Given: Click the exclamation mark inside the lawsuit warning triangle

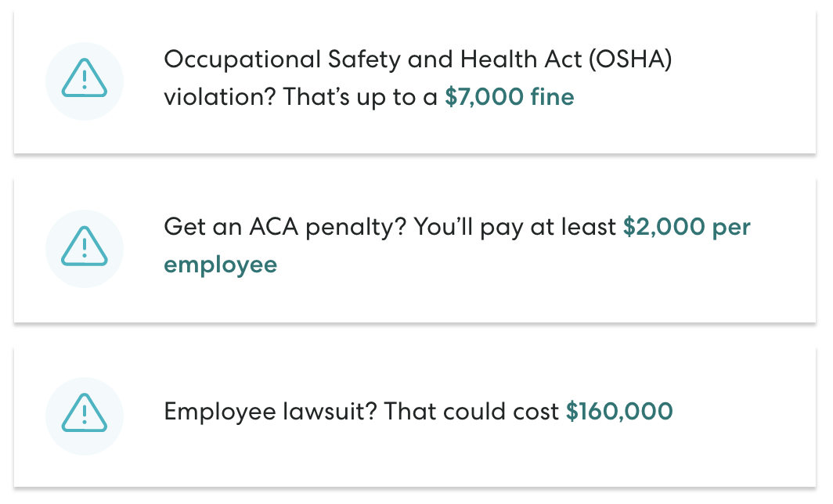Looking at the screenshot, I should tap(85, 415).
